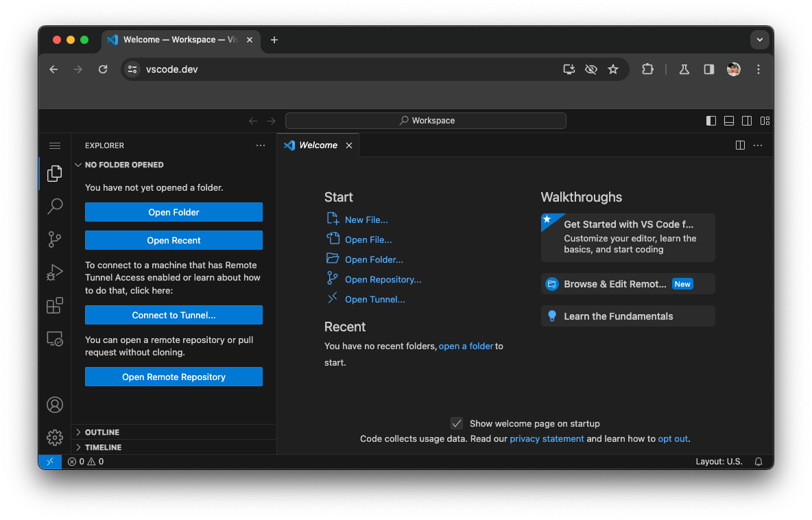The image size is (812, 520).
Task: Open the Extensions view
Action: click(55, 305)
